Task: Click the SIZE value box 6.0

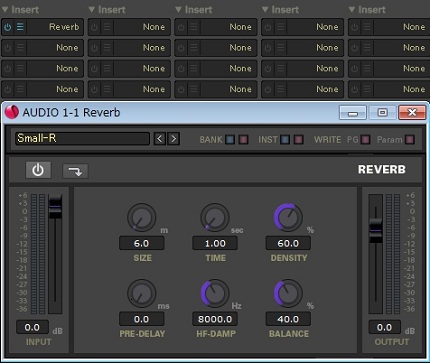Action: (x=142, y=243)
